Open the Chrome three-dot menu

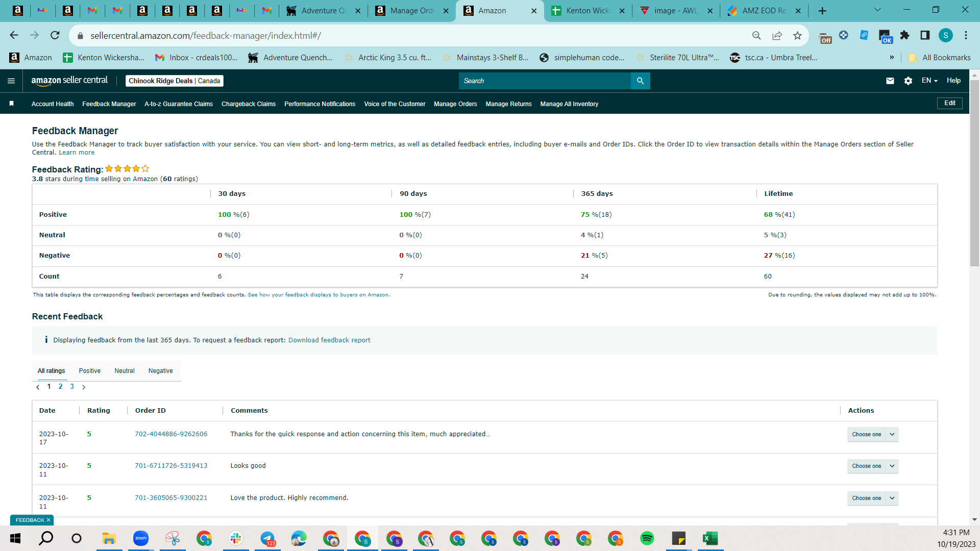(966, 35)
